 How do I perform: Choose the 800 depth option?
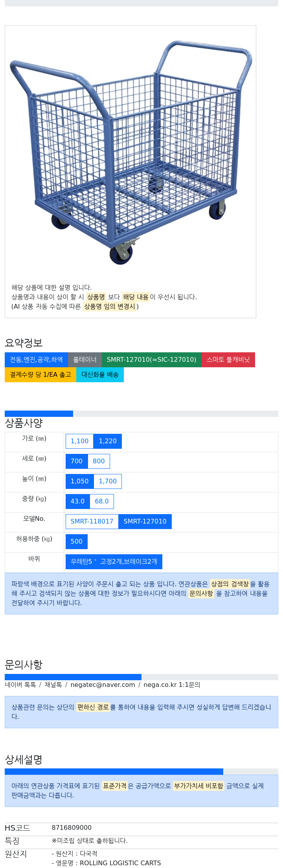tap(99, 461)
